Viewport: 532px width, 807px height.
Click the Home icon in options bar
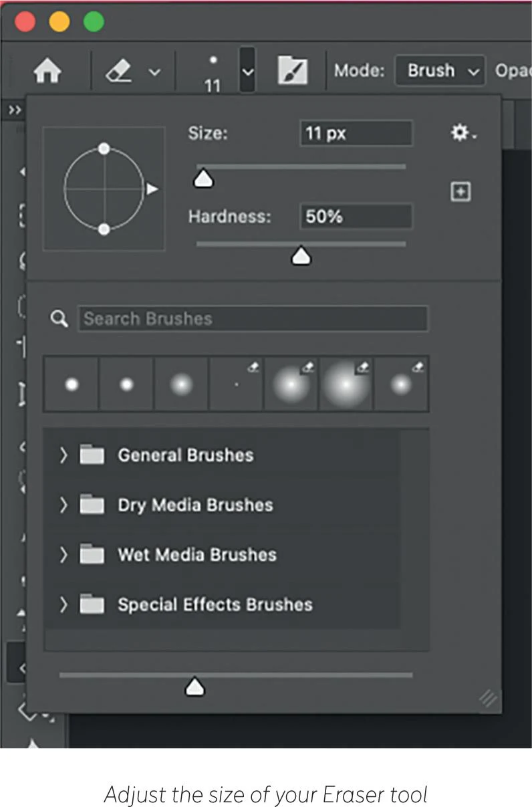pyautogui.click(x=47, y=72)
